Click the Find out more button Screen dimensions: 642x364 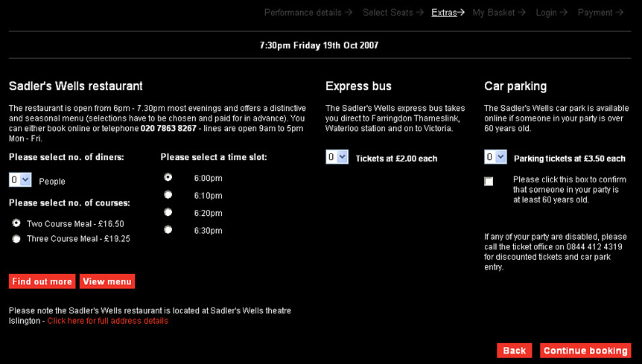click(42, 281)
